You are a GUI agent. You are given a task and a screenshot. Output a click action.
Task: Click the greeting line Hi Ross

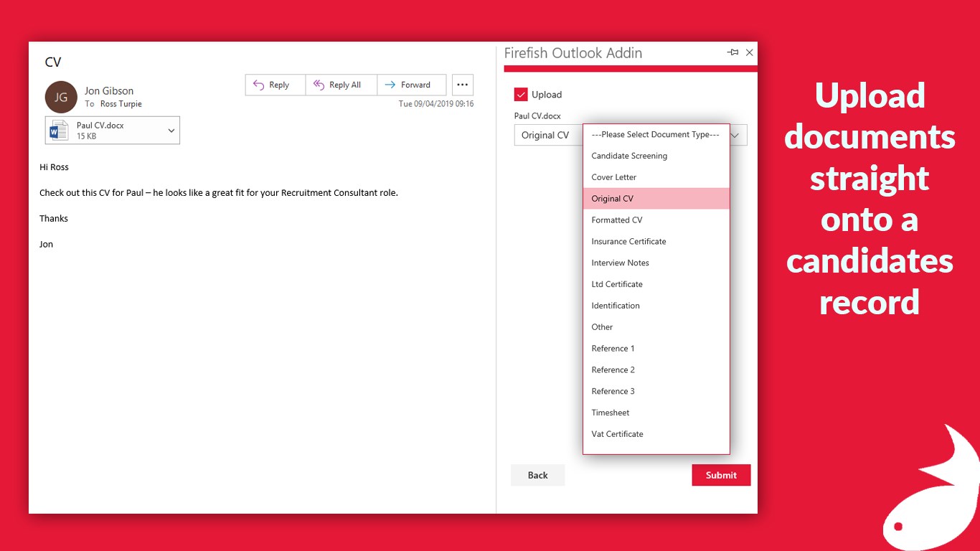point(54,167)
